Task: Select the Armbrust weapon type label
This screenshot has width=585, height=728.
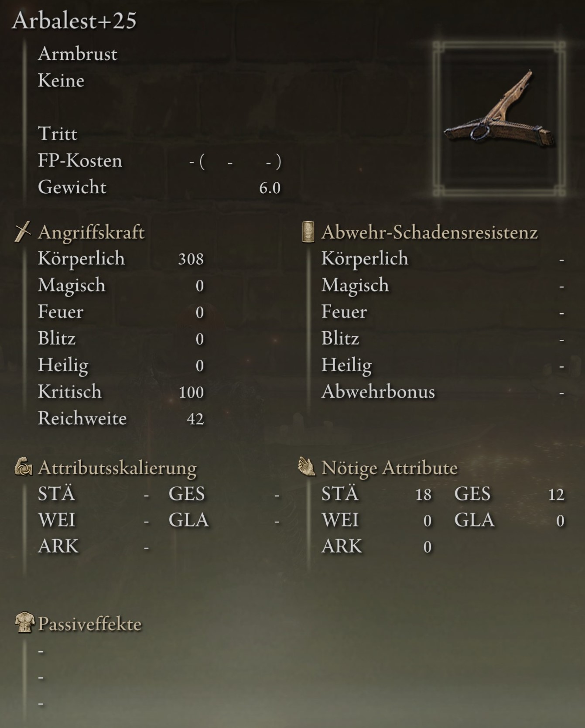Action: (x=77, y=54)
